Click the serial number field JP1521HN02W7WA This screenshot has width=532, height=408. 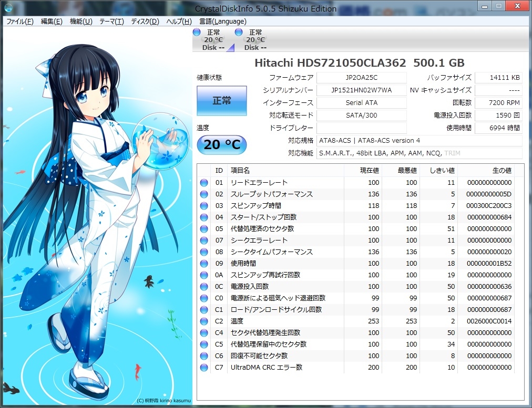tap(361, 90)
